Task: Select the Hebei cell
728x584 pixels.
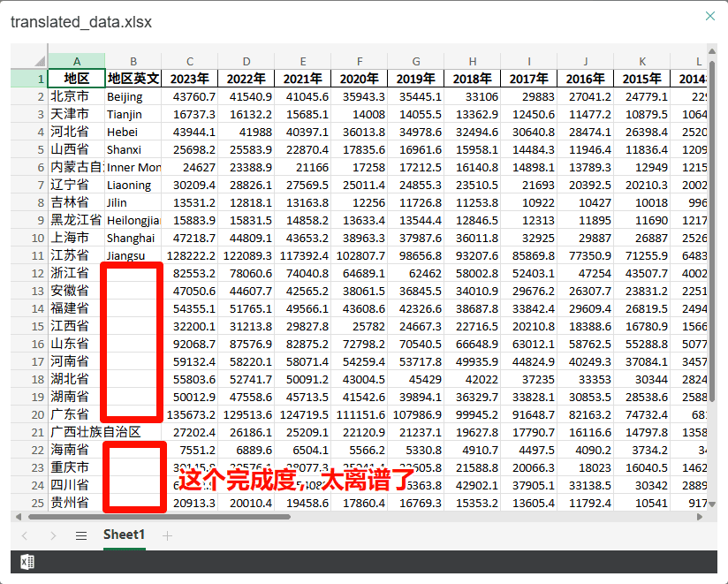Action: pos(133,132)
